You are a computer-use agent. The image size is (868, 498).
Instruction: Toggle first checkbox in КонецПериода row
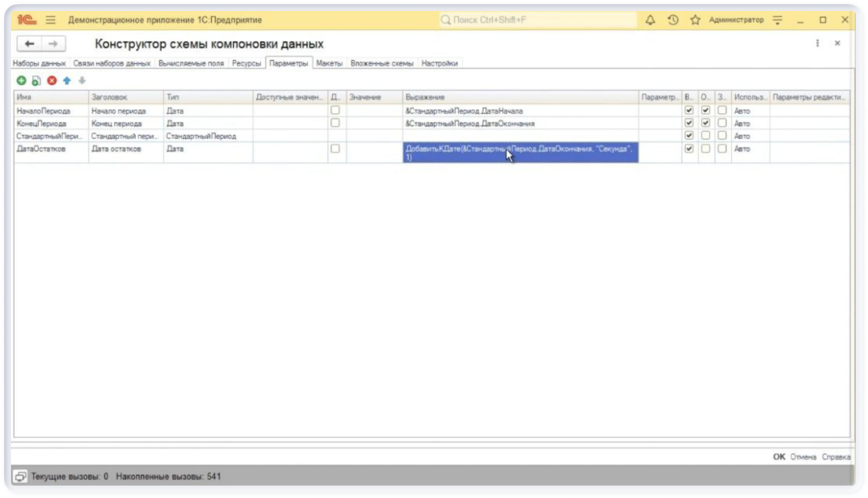point(335,123)
